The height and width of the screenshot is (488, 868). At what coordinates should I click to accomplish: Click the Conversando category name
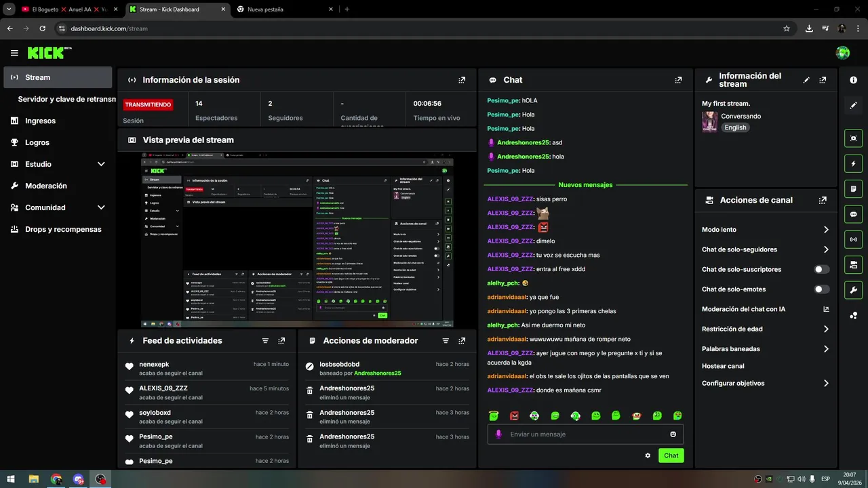tap(741, 116)
